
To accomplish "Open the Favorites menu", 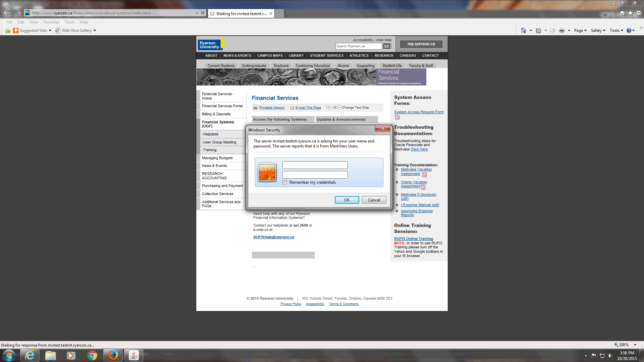I will click(x=51, y=22).
